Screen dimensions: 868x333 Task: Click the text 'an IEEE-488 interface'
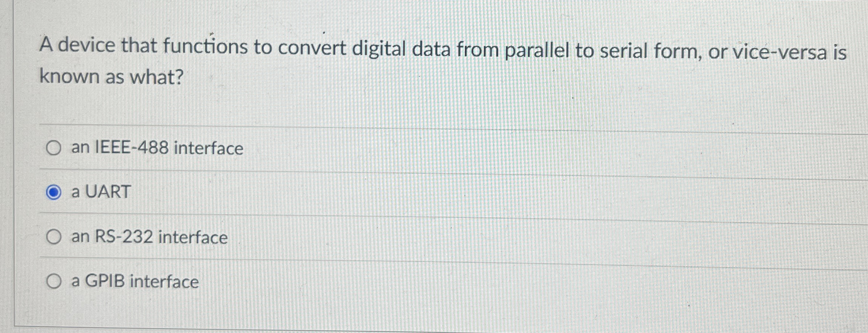[x=156, y=148]
